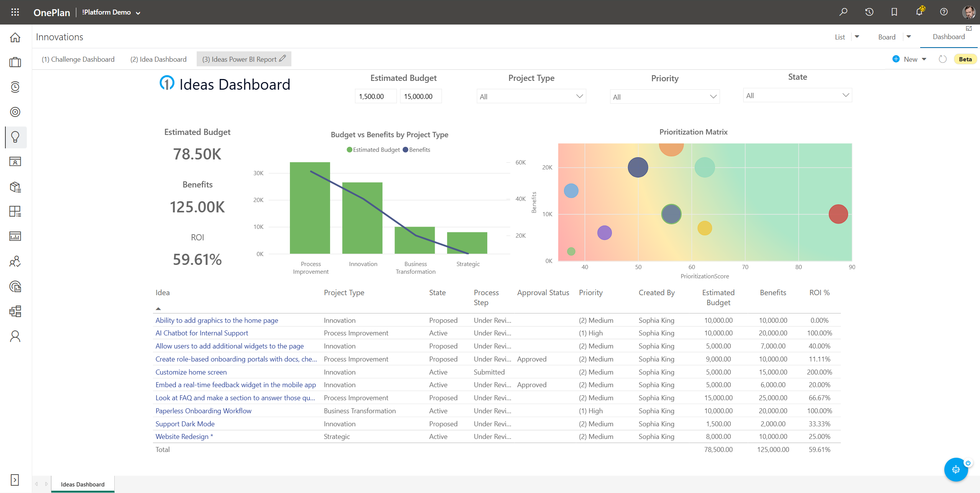Open the grid layout icon in sidebar

click(x=15, y=212)
